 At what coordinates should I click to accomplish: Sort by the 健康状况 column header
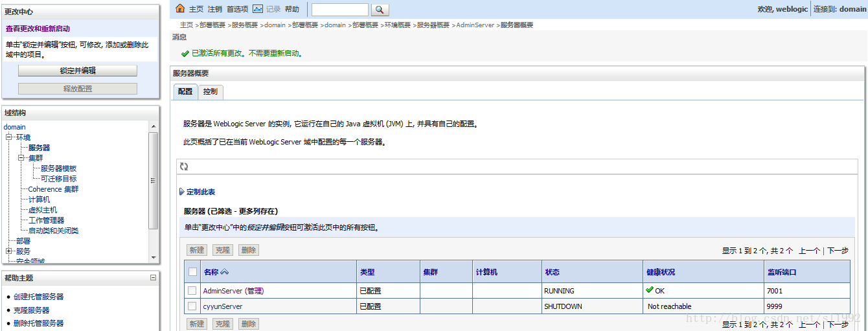coord(661,272)
